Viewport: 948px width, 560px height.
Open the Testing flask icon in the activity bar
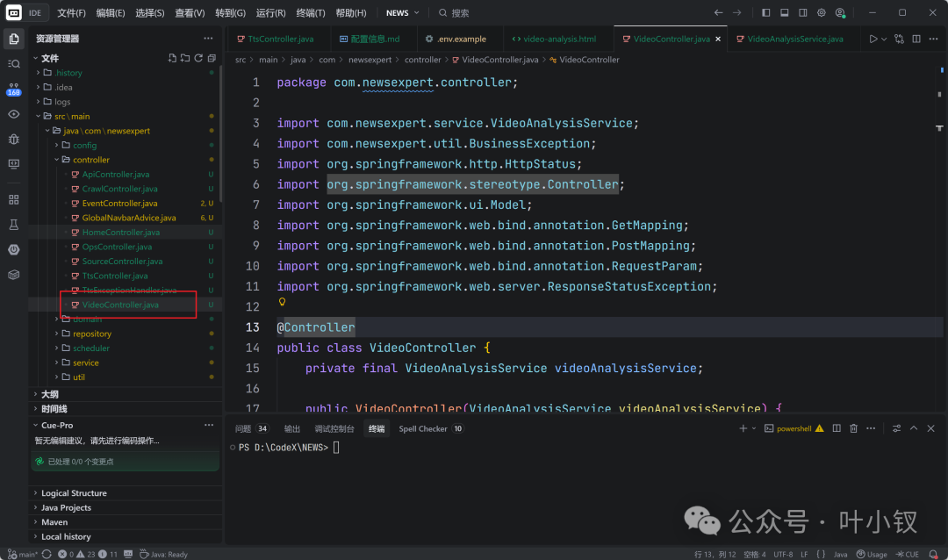tap(14, 225)
